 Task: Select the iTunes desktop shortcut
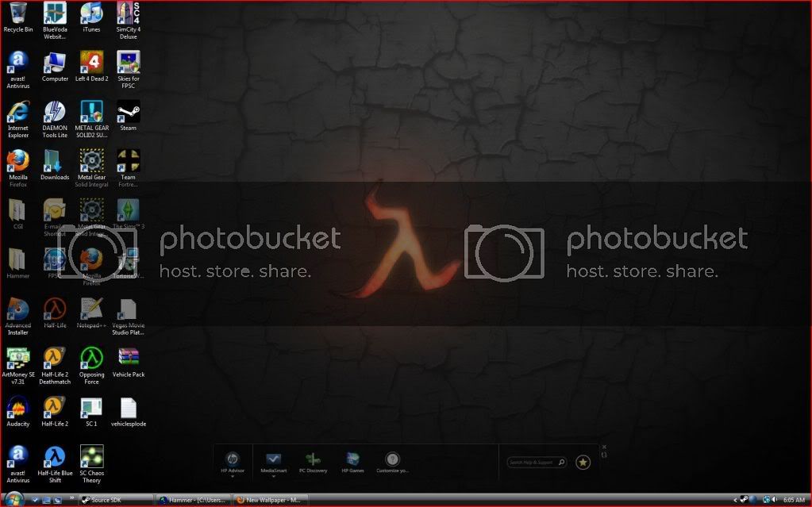[x=91, y=17]
